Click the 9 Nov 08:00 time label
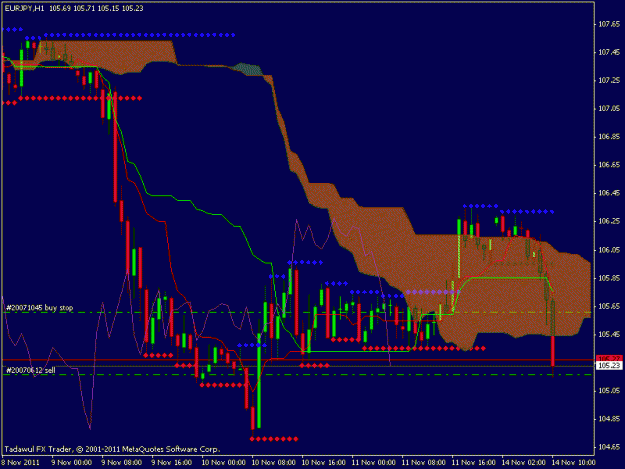 (122, 462)
